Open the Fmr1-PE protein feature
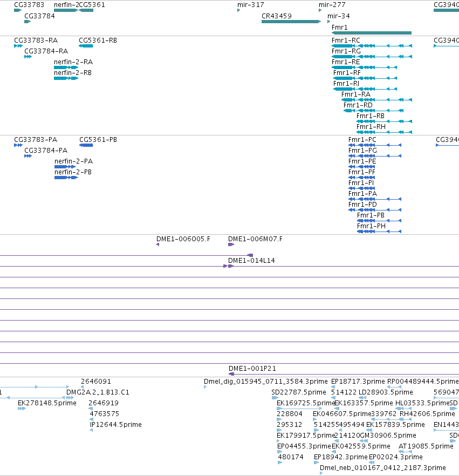 click(x=361, y=167)
